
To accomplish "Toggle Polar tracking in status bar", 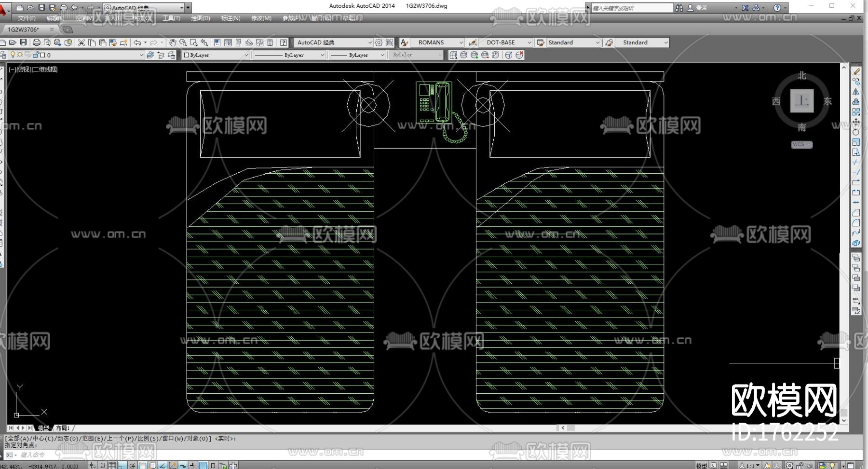I will pyautogui.click(x=132, y=465).
